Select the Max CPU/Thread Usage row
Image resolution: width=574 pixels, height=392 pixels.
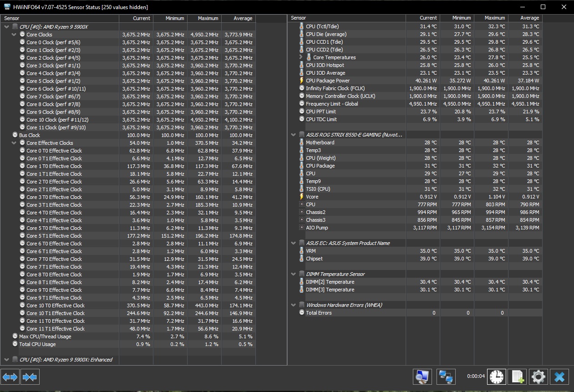128,336
